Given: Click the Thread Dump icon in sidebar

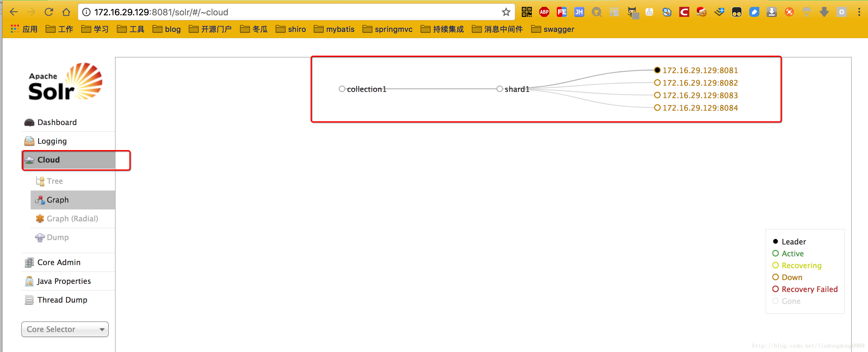Looking at the screenshot, I should (29, 299).
